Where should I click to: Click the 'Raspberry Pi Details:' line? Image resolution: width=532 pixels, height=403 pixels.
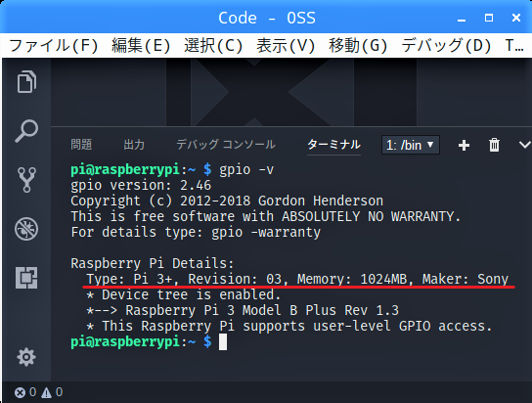(x=153, y=263)
